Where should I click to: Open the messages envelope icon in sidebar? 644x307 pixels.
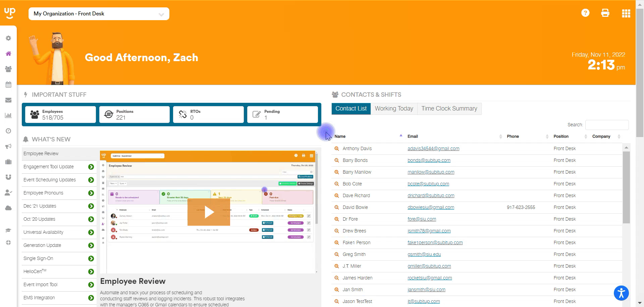pos(8,100)
